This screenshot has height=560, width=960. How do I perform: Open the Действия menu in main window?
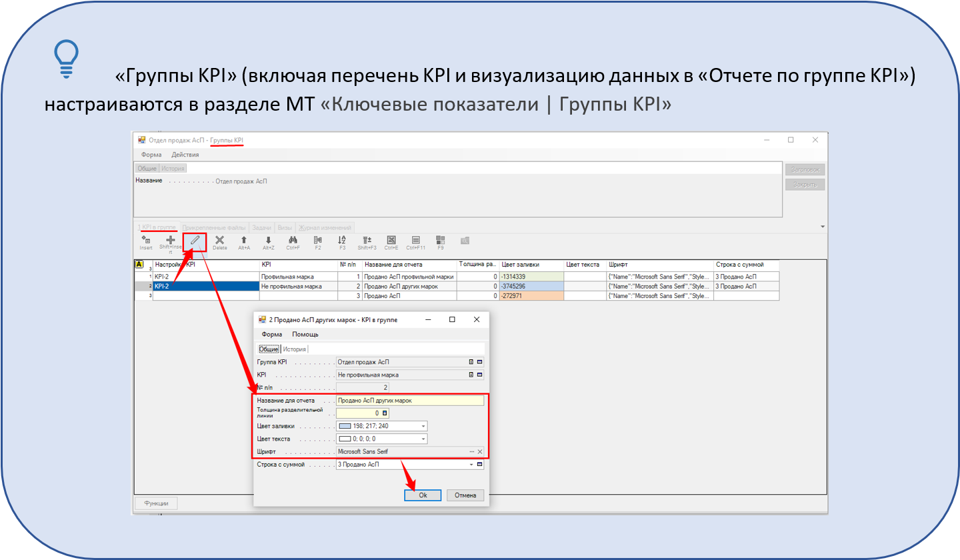tap(185, 155)
